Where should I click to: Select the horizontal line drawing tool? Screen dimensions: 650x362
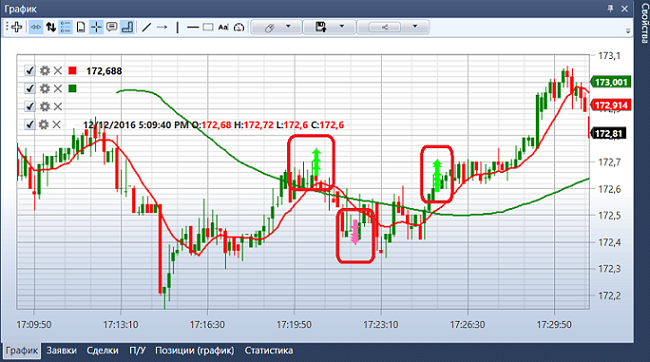pos(193,27)
